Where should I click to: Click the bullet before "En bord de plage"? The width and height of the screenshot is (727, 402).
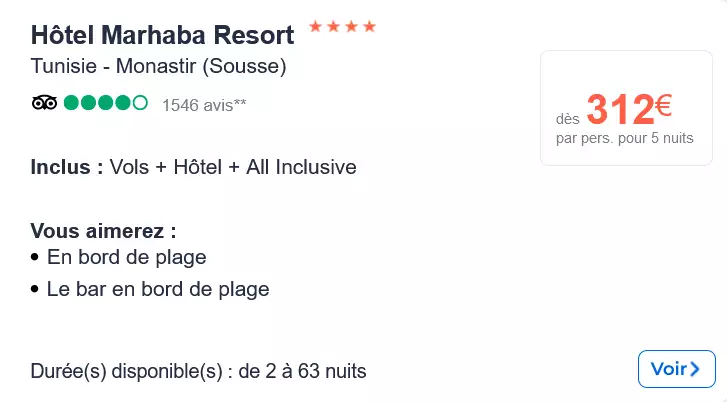[36, 258]
